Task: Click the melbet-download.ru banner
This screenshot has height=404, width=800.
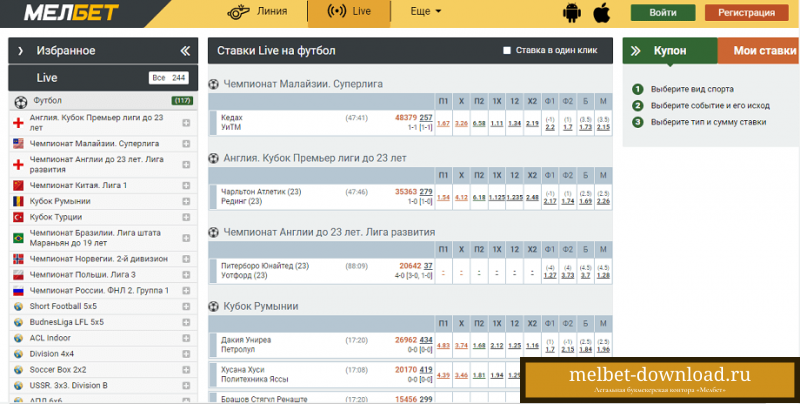Action: pos(660,380)
